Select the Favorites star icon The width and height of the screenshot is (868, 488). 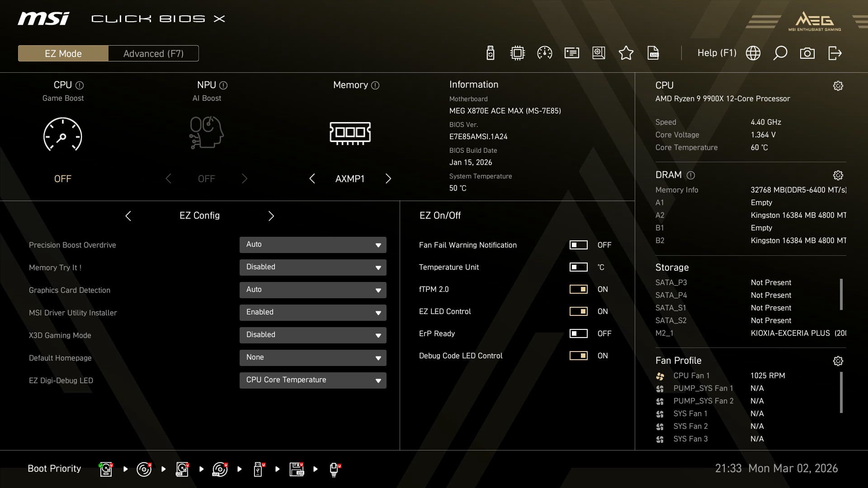[x=626, y=53]
